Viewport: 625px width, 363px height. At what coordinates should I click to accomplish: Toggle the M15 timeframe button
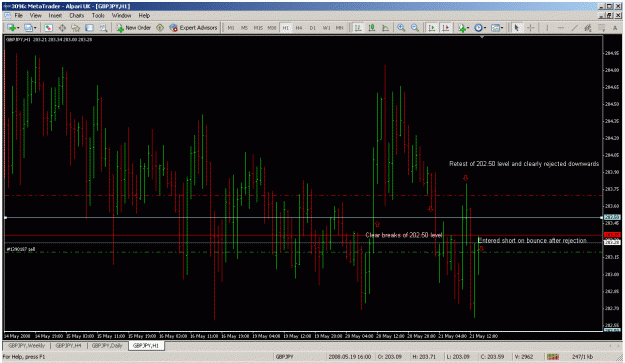coord(258,28)
